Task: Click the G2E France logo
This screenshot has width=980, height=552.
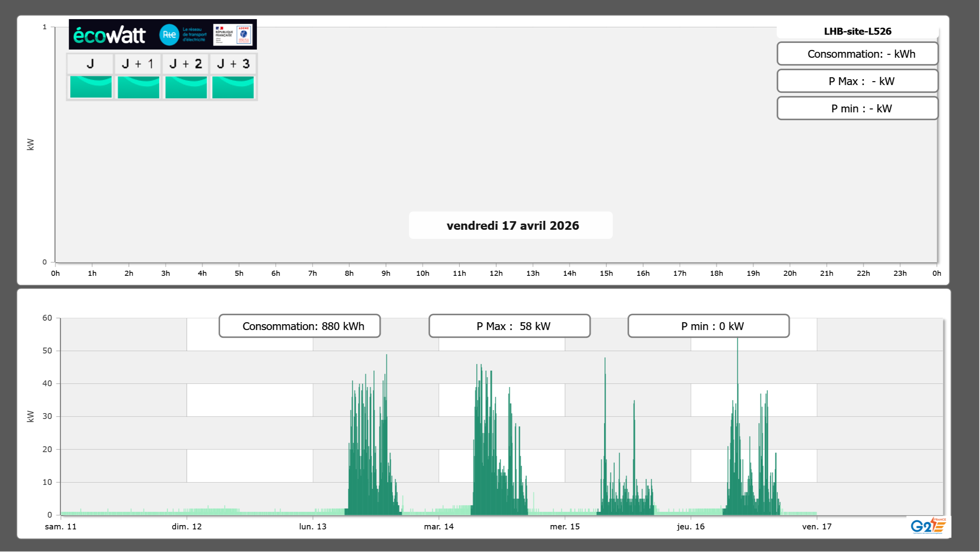Action: [928, 525]
